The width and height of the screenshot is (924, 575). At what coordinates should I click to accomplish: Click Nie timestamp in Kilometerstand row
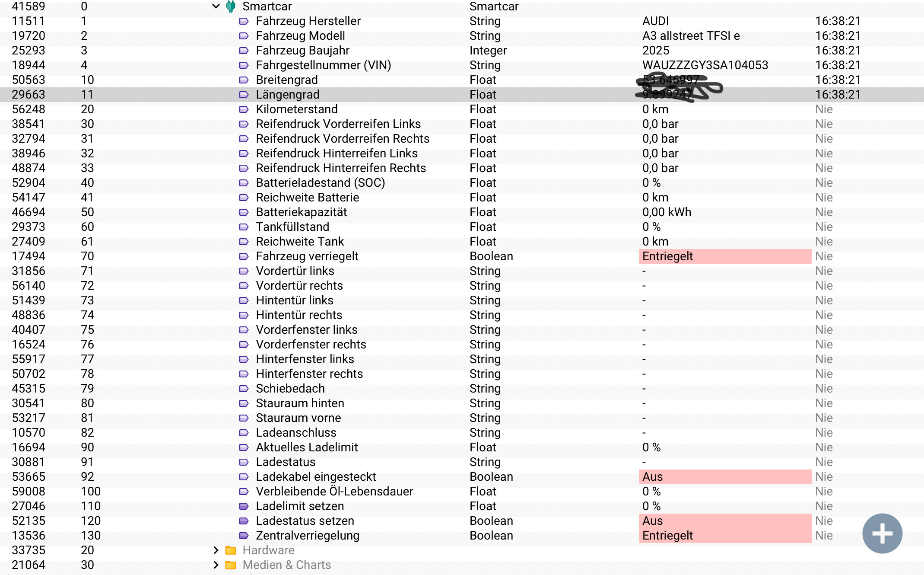pos(824,109)
